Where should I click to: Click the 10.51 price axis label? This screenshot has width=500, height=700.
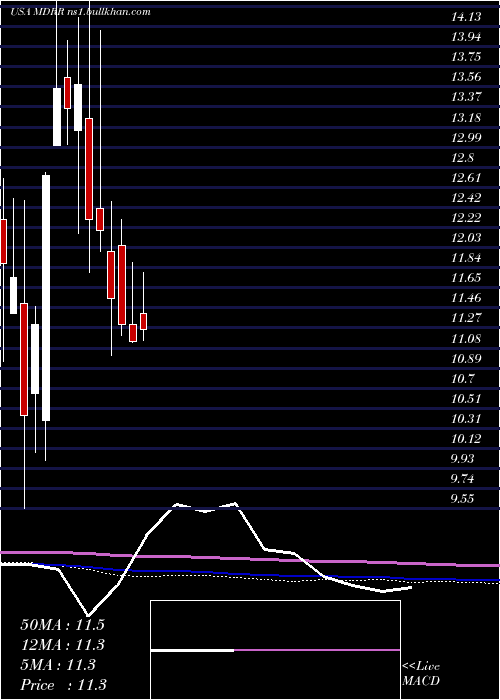tap(466, 399)
